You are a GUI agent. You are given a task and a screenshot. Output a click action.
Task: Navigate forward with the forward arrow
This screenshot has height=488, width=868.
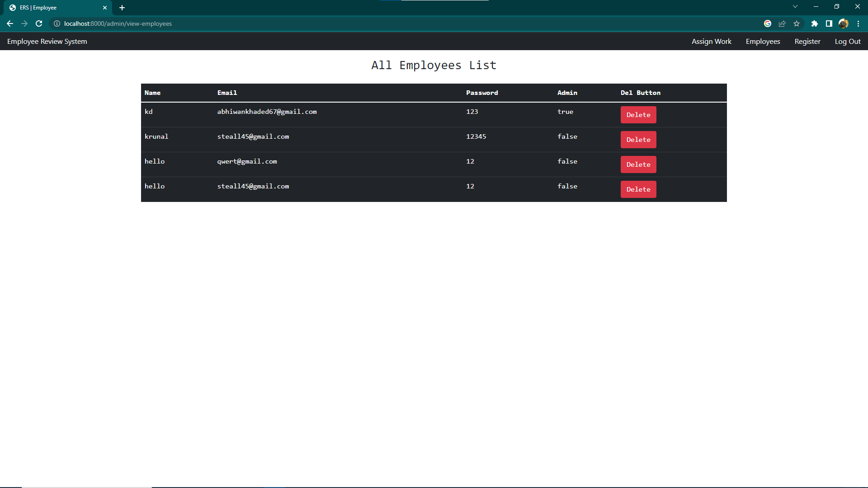click(x=24, y=23)
